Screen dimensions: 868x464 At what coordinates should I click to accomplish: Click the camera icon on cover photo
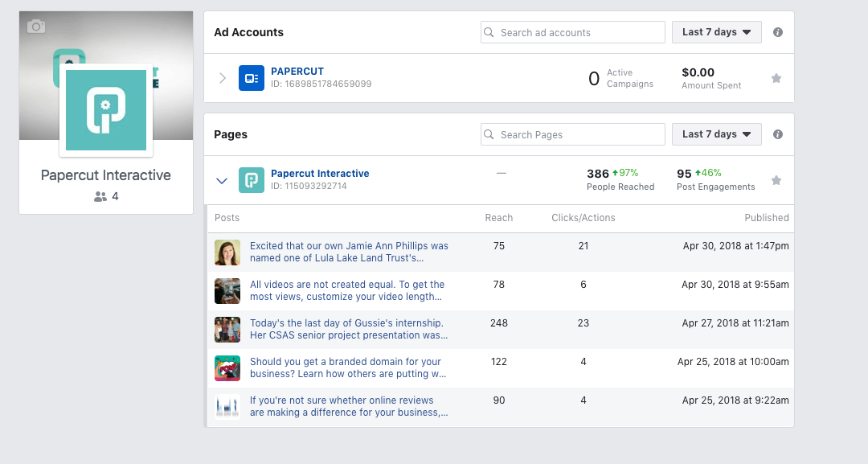point(36,27)
